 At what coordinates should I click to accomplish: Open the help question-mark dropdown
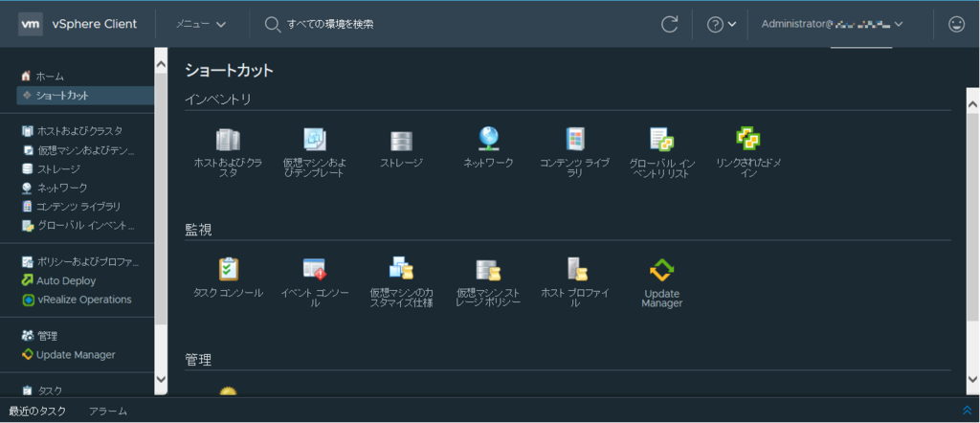722,24
